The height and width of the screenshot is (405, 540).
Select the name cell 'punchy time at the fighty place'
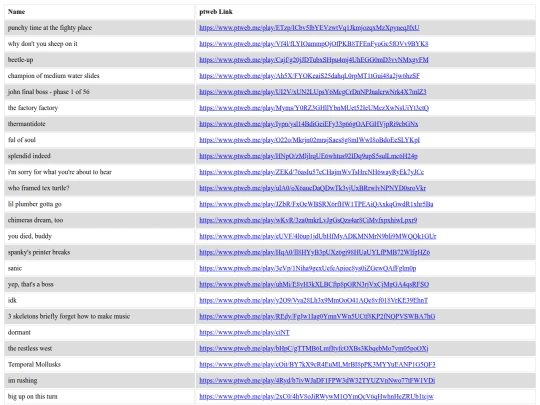(100, 28)
